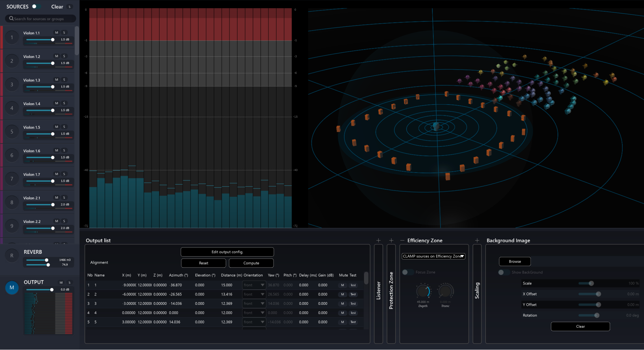Click the search magnifier icon

(x=11, y=19)
